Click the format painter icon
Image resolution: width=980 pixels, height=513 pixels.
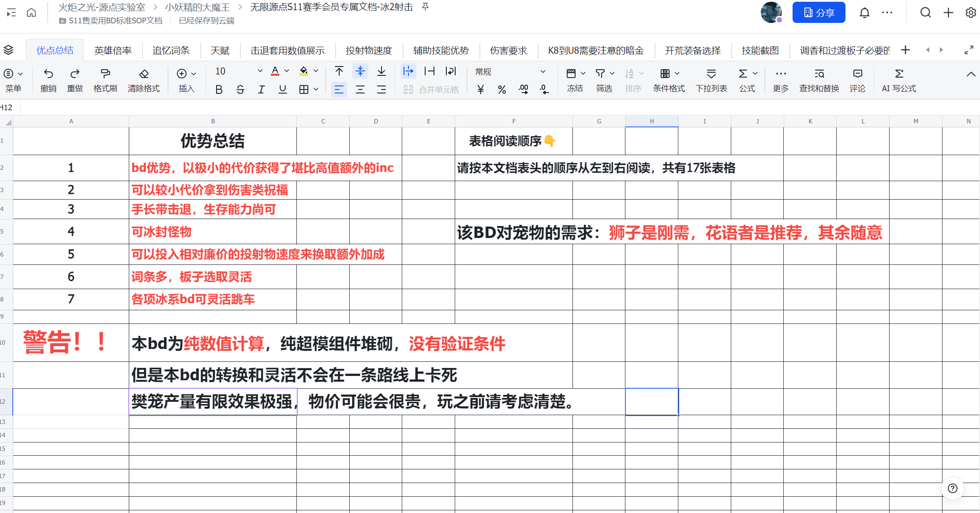pos(105,74)
